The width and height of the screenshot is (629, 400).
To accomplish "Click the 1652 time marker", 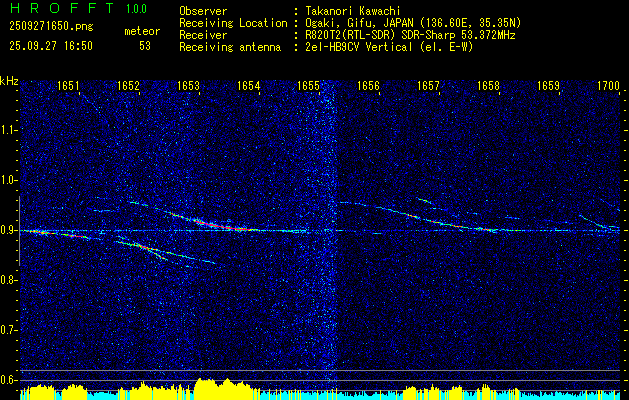I will point(128,85).
